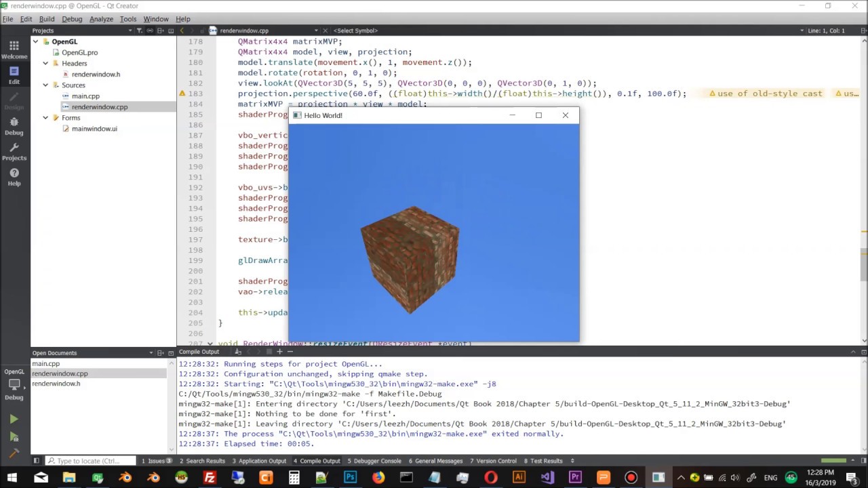868x488 pixels.
Task: Switch to Search Results pane
Action: 202,461
